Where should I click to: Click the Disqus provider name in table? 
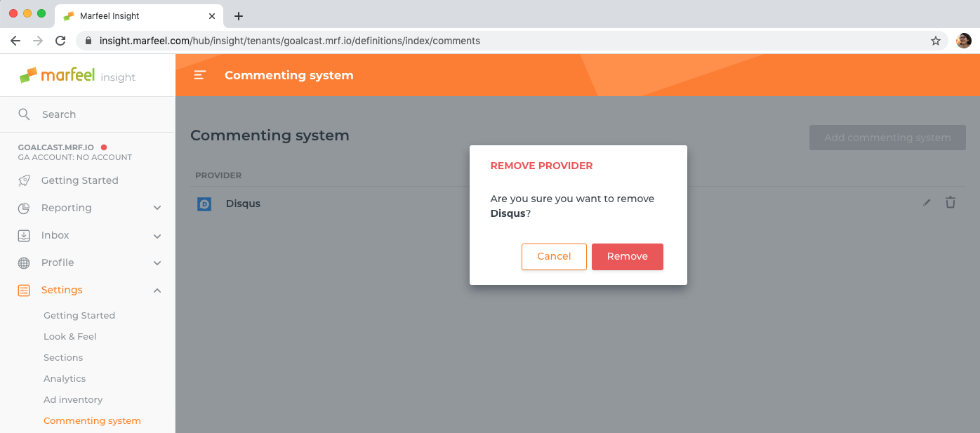pos(243,204)
